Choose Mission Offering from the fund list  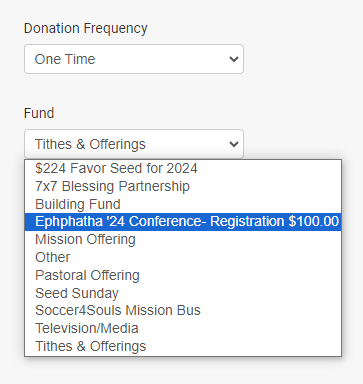click(183, 239)
